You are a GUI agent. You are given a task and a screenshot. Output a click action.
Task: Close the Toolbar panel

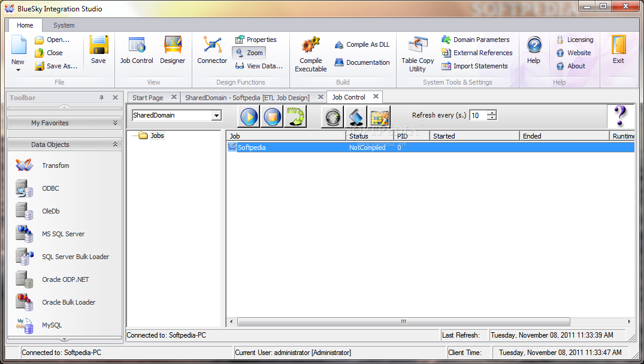[116, 98]
